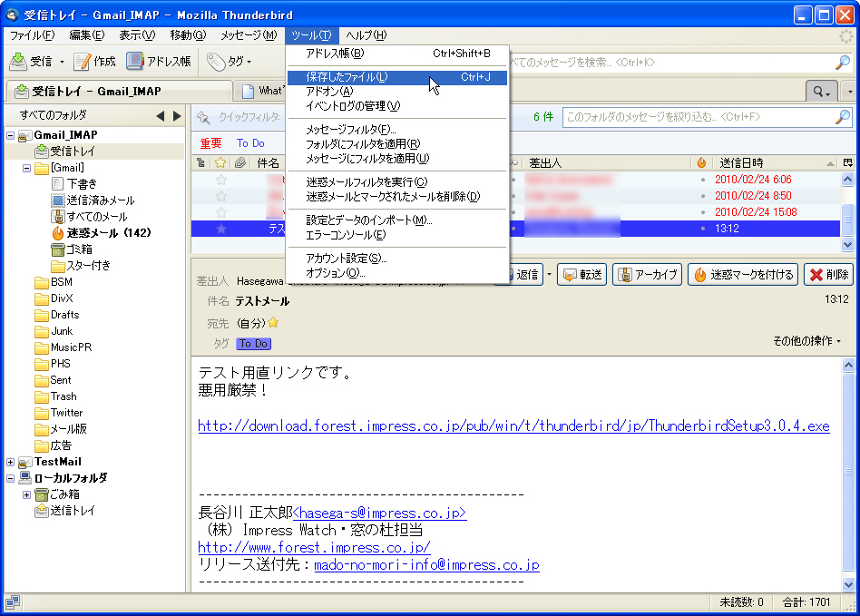The height and width of the screenshot is (616, 860).
Task: Open a new message with the 作成 icon
Action: pos(94,61)
